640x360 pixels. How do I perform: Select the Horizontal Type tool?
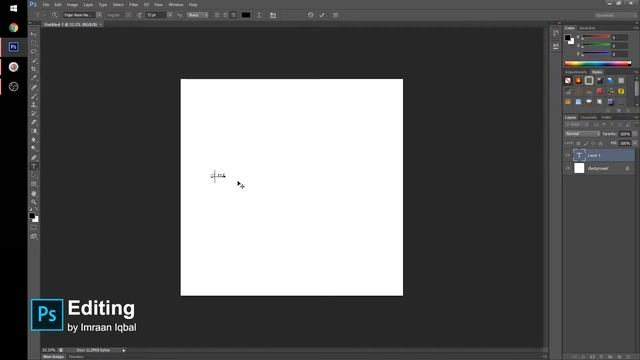pos(34,167)
